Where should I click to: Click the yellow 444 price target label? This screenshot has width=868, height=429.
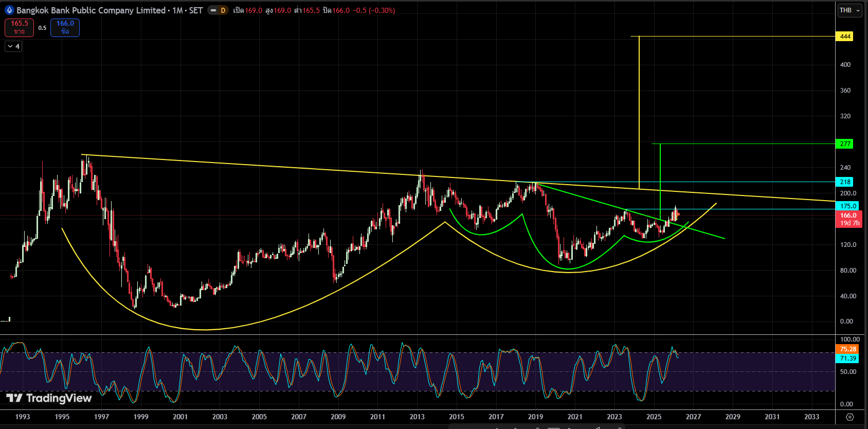coord(845,37)
